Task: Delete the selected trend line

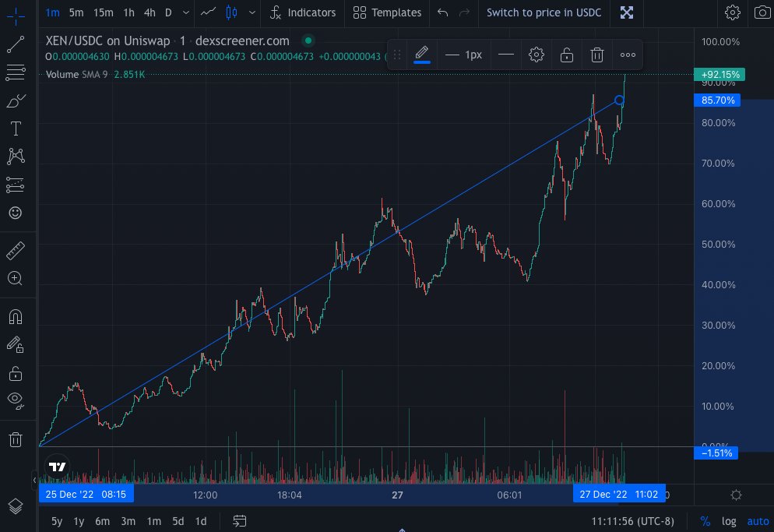Action: pos(597,55)
